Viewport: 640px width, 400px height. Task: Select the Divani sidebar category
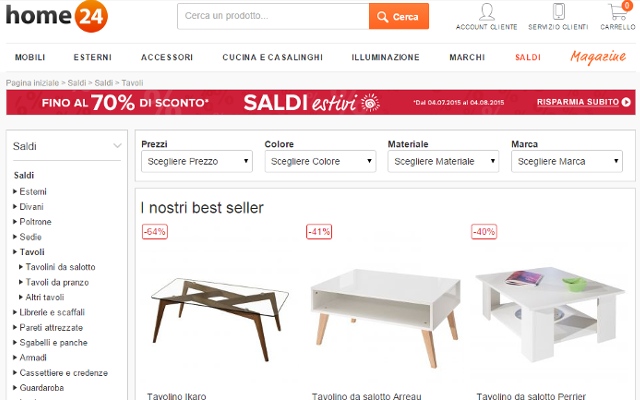pyautogui.click(x=31, y=207)
